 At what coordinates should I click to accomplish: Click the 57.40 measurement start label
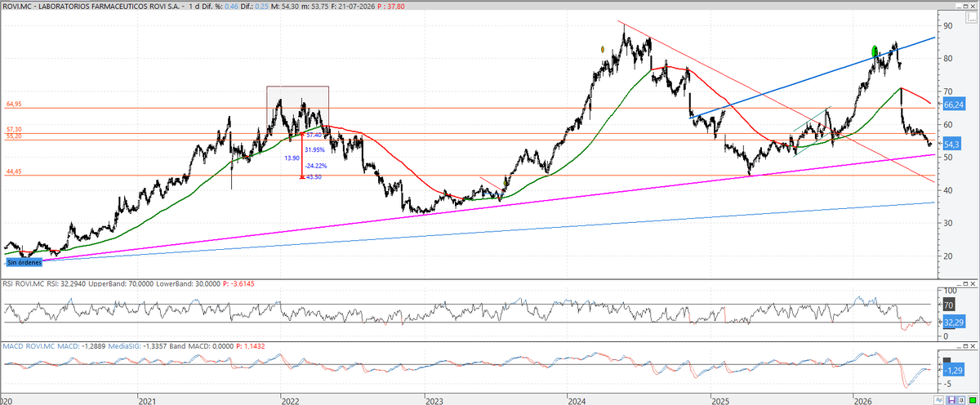(314, 135)
